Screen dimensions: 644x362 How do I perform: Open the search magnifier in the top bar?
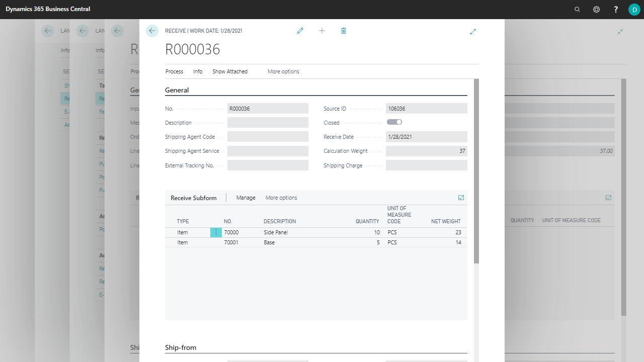(x=577, y=10)
